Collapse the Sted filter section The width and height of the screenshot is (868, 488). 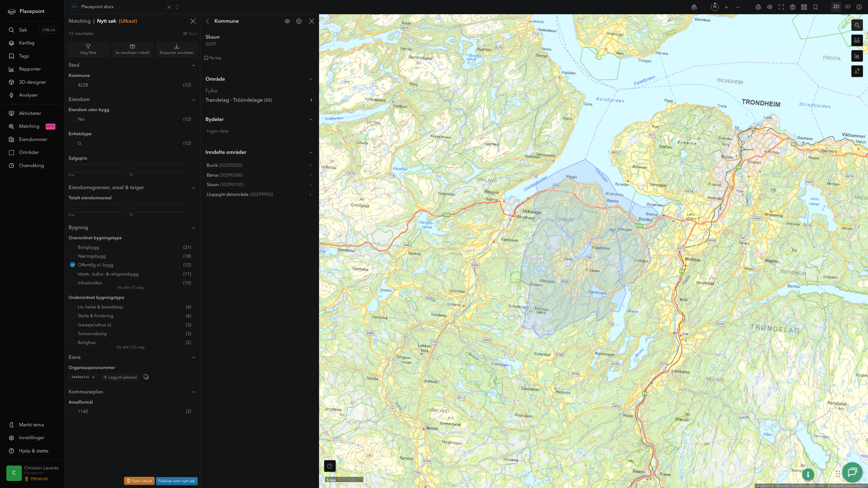pos(194,65)
